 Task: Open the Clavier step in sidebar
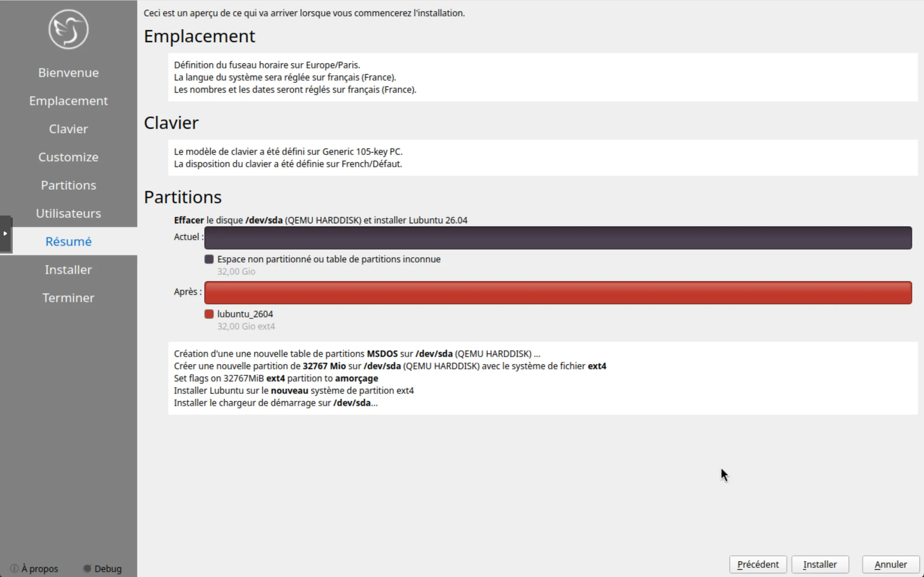pyautogui.click(x=68, y=129)
